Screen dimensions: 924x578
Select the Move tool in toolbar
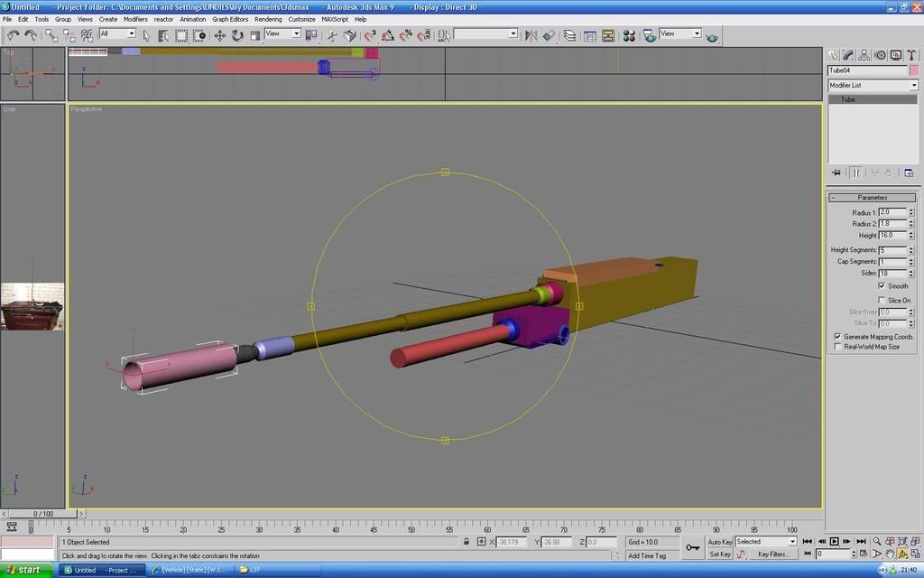219,35
